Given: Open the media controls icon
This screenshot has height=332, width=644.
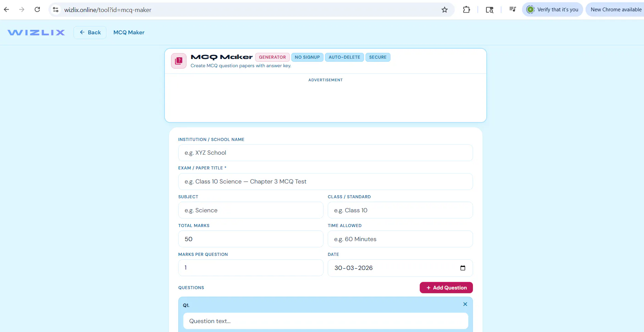Looking at the screenshot, I should [x=512, y=10].
